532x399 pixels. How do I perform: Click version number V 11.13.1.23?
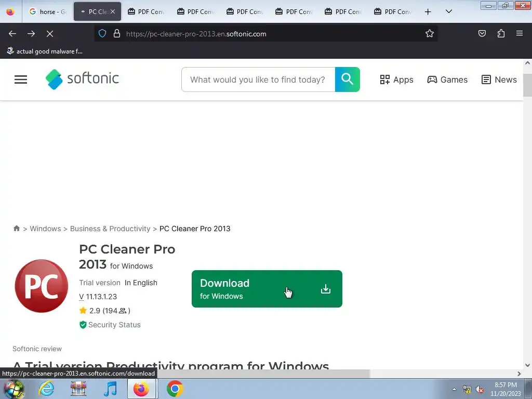[98, 297]
